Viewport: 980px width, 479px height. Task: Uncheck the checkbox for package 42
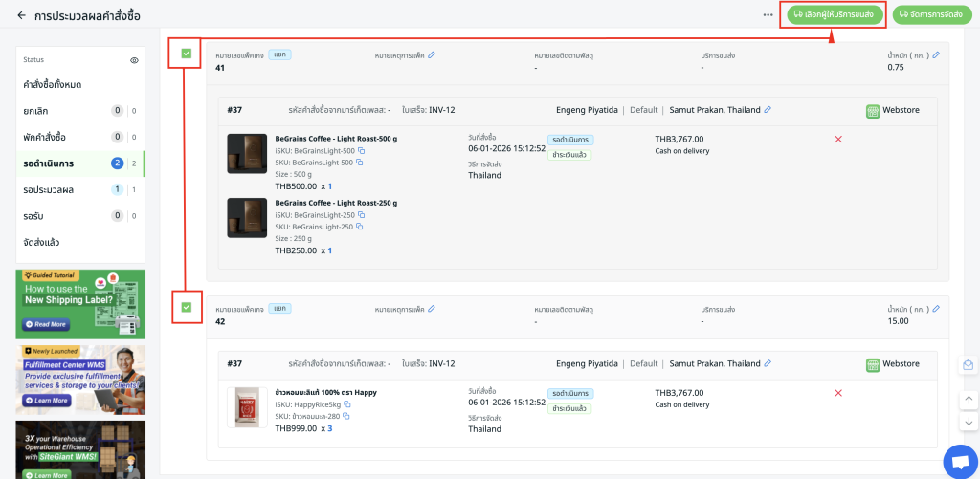[186, 308]
